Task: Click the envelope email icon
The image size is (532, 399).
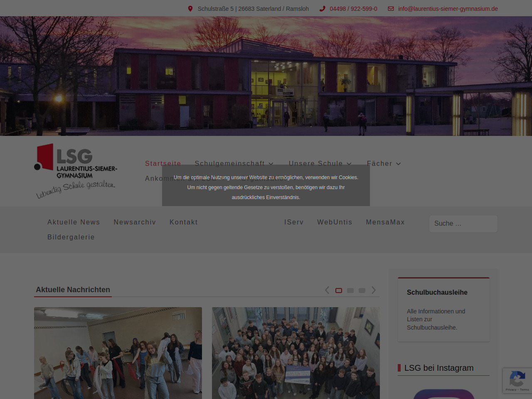Action: click(x=391, y=9)
